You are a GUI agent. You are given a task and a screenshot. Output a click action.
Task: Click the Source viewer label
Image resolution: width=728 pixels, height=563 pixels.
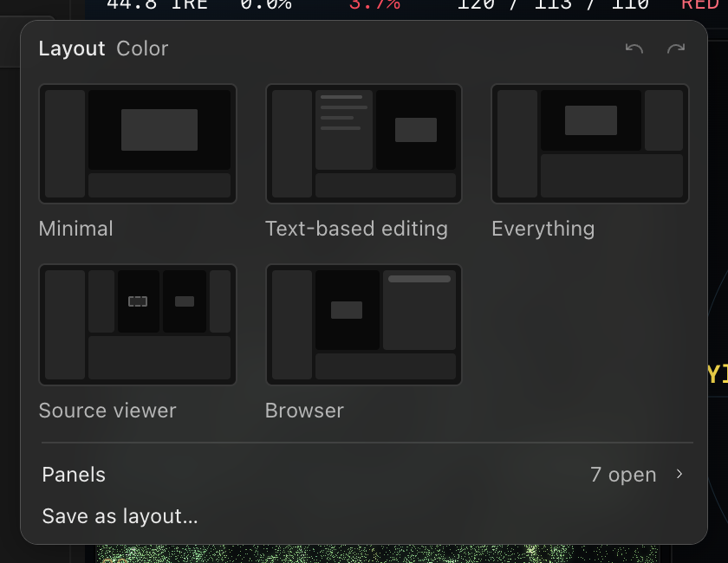pyautogui.click(x=107, y=411)
